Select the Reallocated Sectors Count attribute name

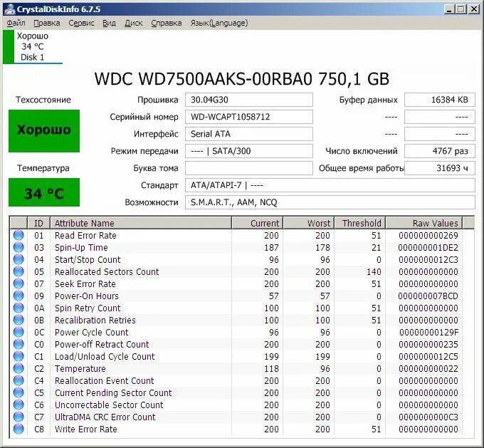[x=107, y=271]
